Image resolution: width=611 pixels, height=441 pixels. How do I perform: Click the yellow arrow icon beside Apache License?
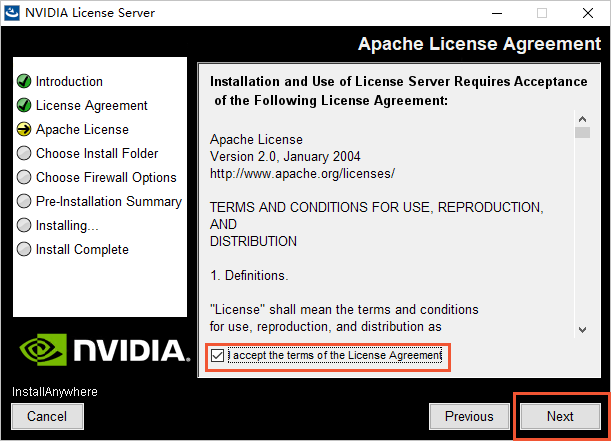[x=24, y=129]
